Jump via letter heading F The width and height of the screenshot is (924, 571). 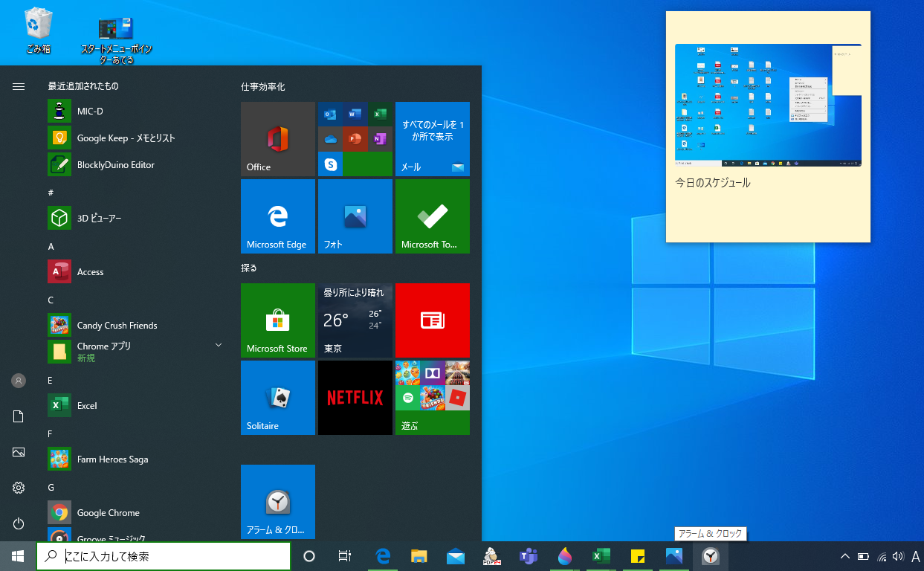tap(51, 433)
